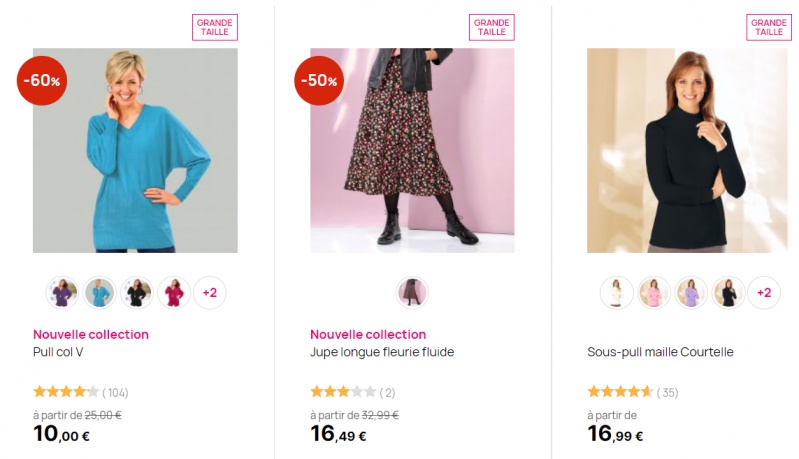Pick the black Pull col V color variant
Image resolution: width=799 pixels, height=459 pixels.
pyautogui.click(x=136, y=293)
